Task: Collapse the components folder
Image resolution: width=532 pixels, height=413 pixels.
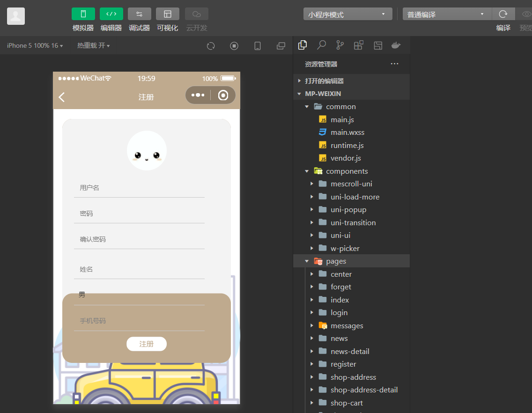Action: point(352,171)
